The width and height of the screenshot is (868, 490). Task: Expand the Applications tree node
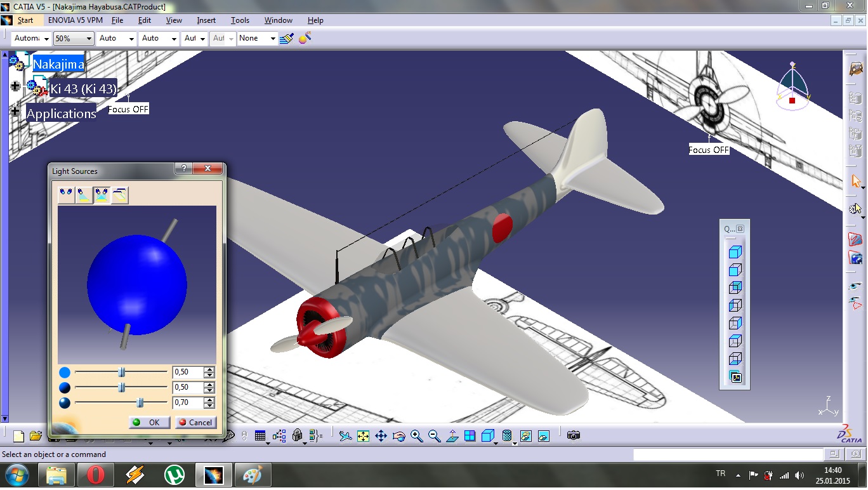(15, 111)
